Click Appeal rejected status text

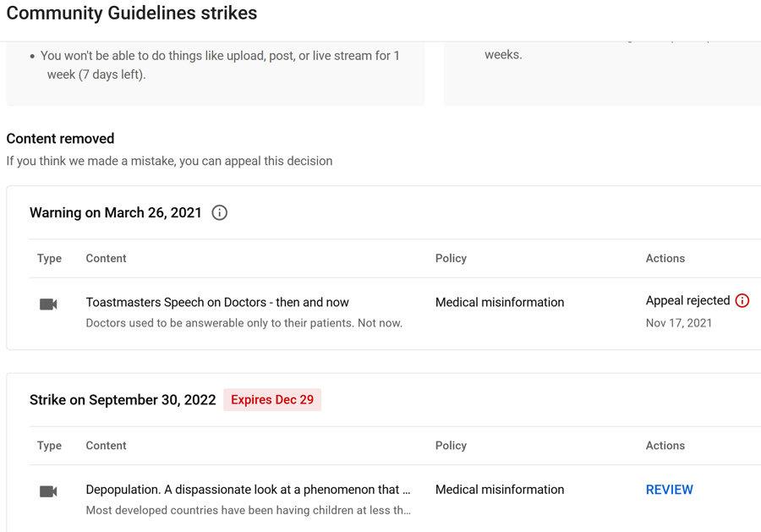[x=687, y=301]
